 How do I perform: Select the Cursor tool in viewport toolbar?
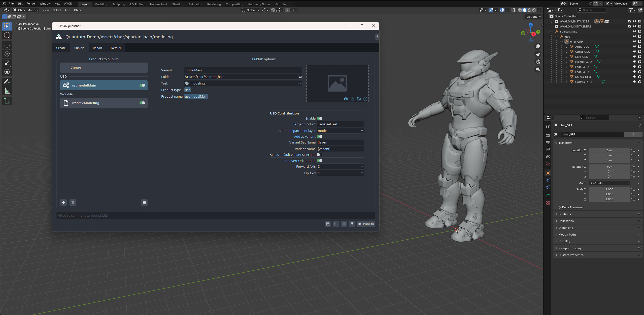pos(7,35)
